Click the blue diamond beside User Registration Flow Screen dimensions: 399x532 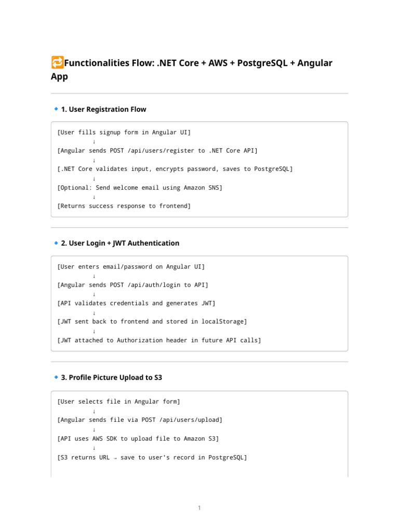click(x=56, y=109)
